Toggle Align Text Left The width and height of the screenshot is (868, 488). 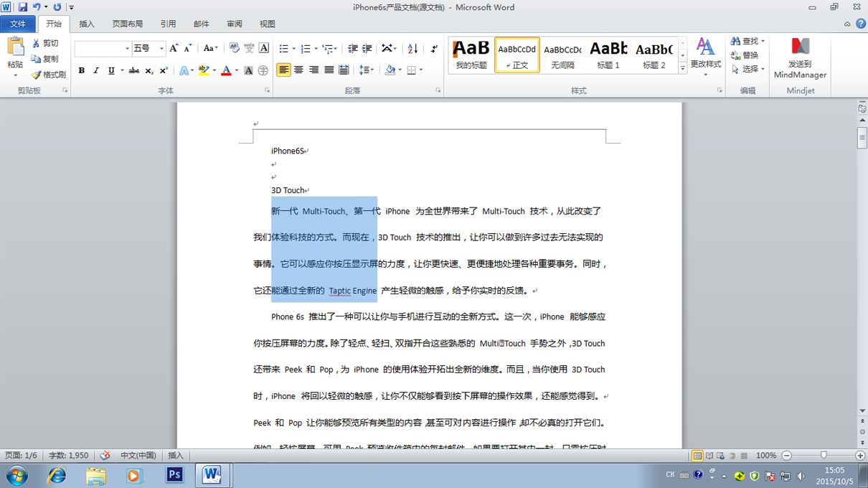(283, 70)
